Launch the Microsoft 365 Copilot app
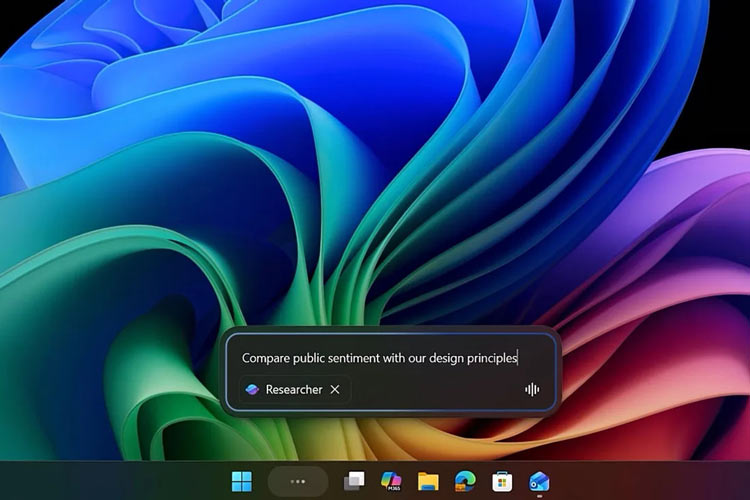The image size is (750, 500). coord(391,481)
